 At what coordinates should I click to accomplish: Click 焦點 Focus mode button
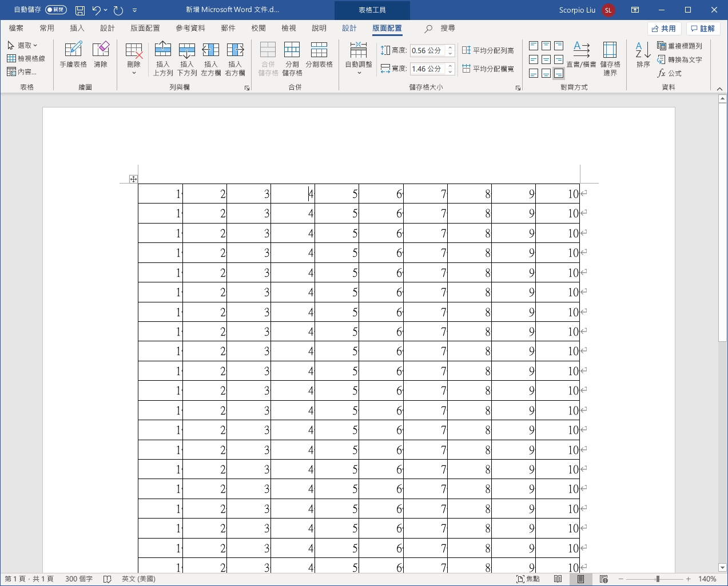528,579
